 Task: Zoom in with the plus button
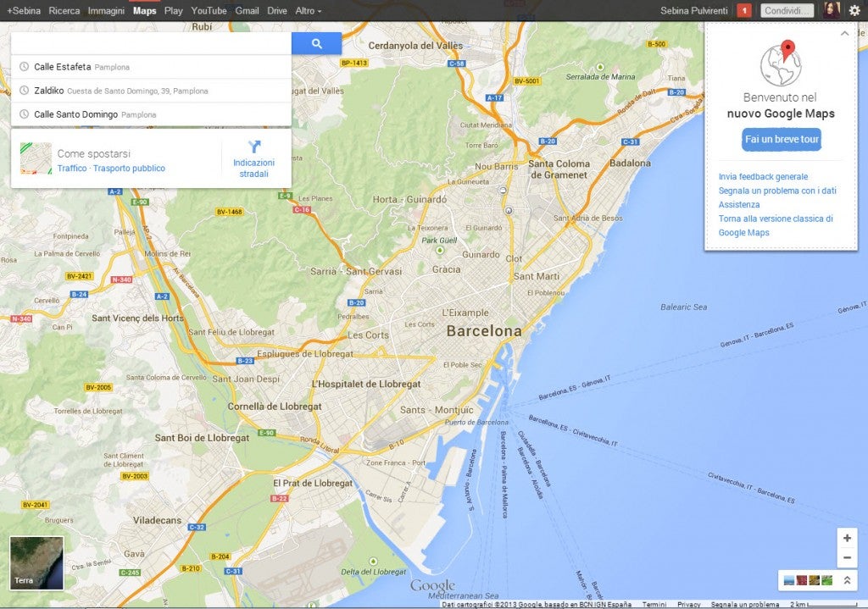pos(847,538)
